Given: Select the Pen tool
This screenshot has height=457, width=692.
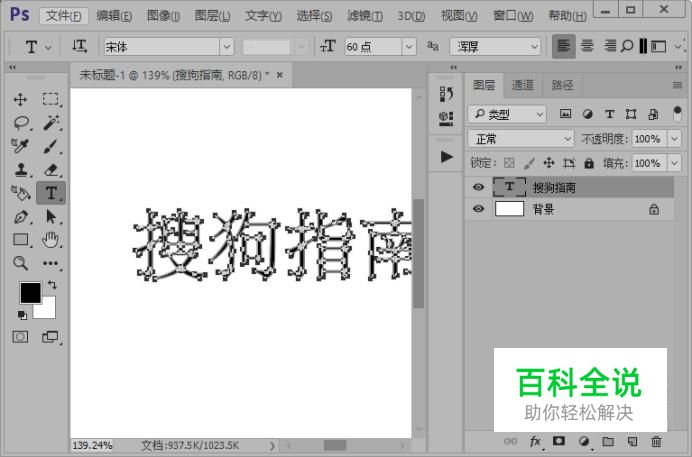Looking at the screenshot, I should 21,217.
